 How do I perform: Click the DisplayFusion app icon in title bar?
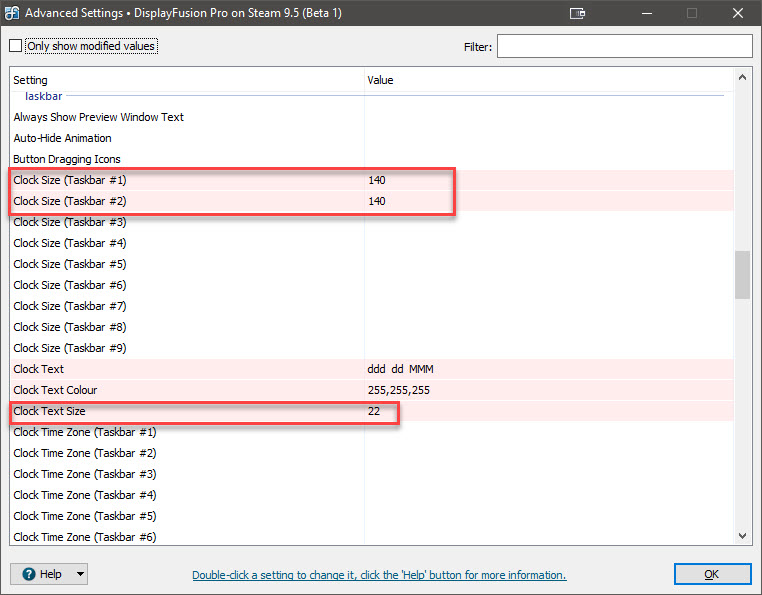pos(12,14)
